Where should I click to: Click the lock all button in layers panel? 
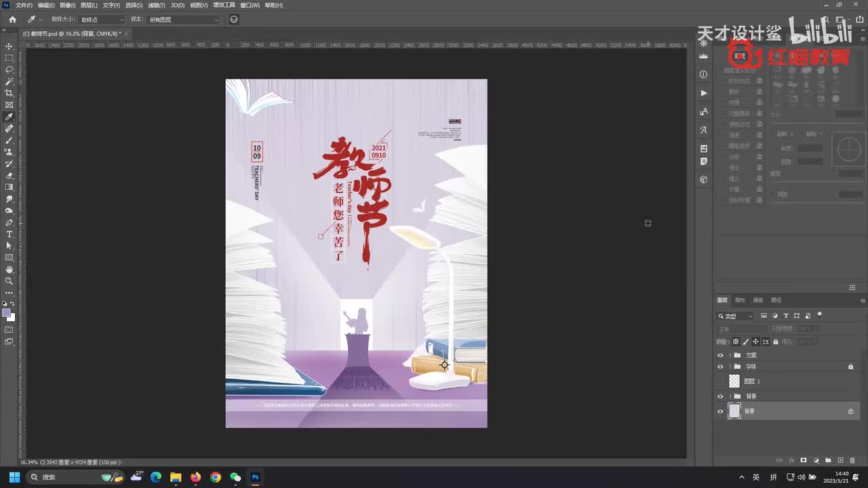775,342
